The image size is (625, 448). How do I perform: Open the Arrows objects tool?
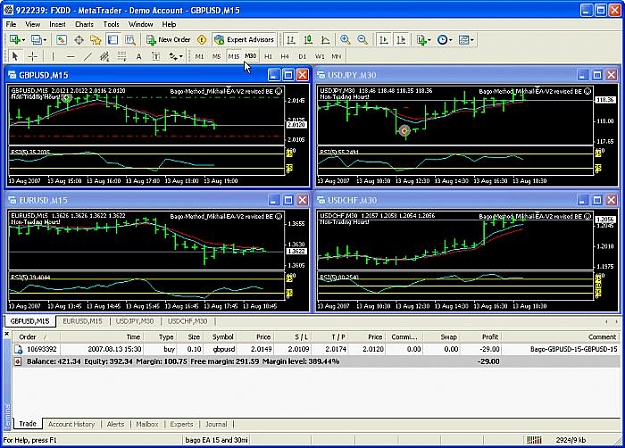(x=173, y=57)
